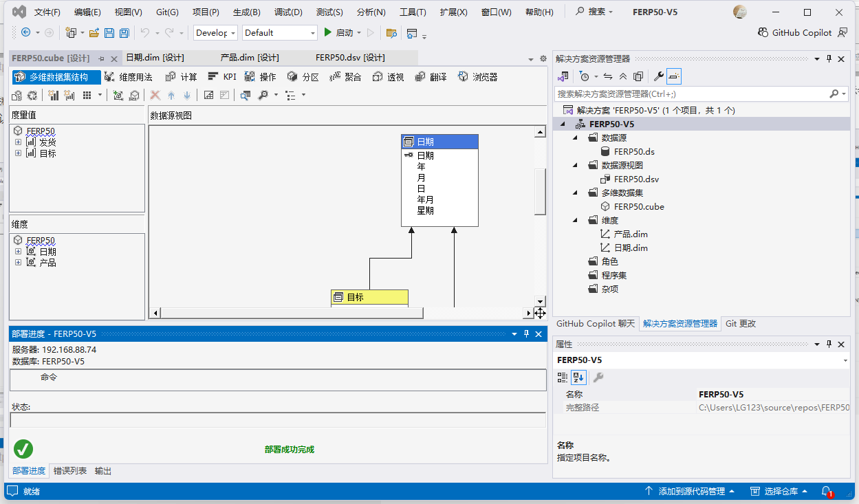Expand the 发货 measure group
Screen dimensions: 859x504
click(x=19, y=142)
